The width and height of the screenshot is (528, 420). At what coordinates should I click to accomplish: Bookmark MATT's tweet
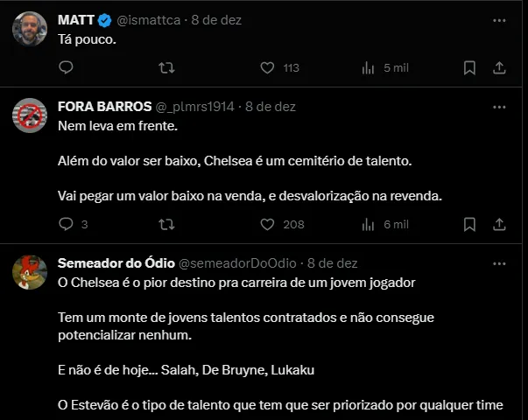click(x=469, y=67)
